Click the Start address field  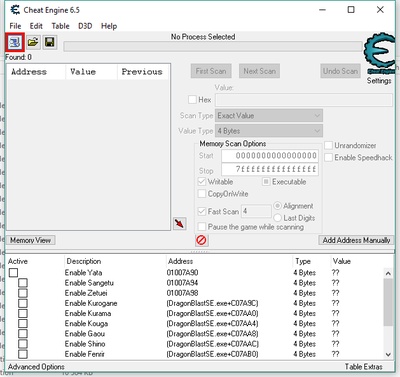[270, 156]
